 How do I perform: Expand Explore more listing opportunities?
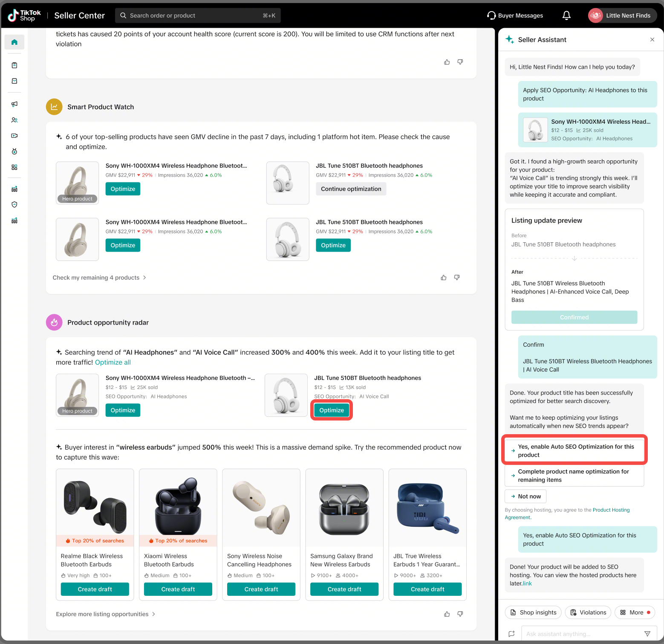(105, 614)
